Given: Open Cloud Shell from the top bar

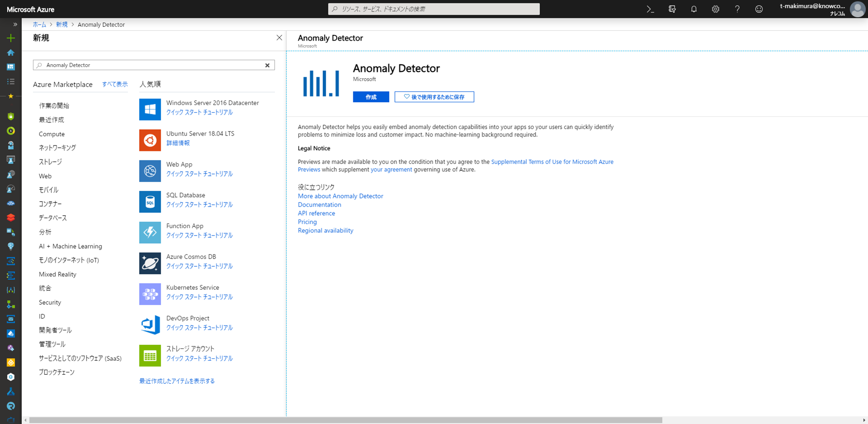Looking at the screenshot, I should [650, 9].
